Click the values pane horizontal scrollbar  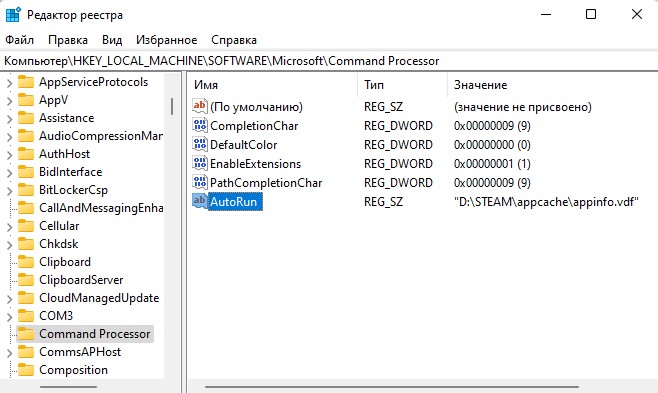pyautogui.click(x=391, y=387)
